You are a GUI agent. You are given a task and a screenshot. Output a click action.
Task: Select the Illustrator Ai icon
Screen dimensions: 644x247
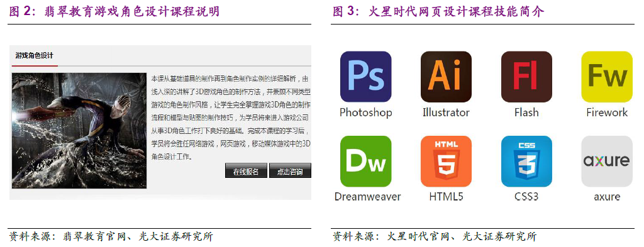446,77
